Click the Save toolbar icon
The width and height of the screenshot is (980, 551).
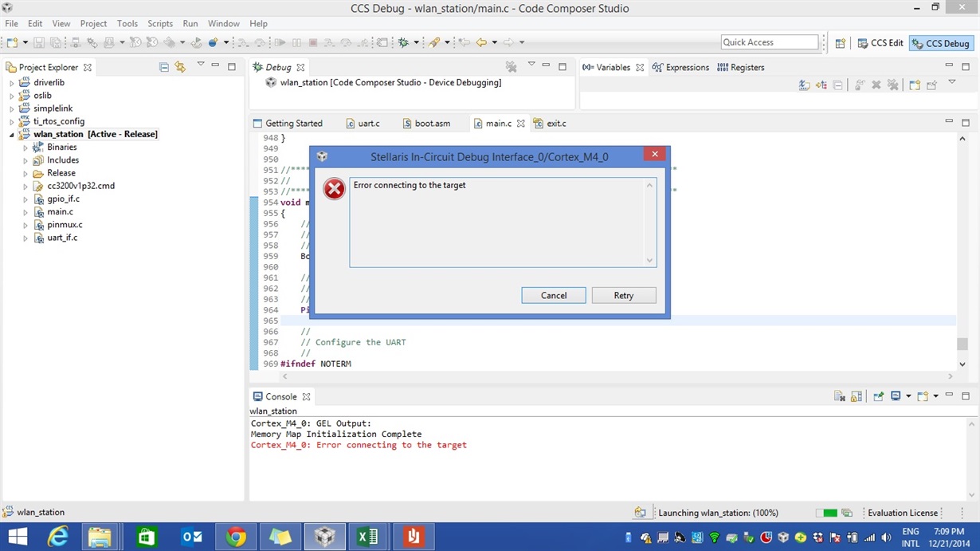[x=38, y=42]
